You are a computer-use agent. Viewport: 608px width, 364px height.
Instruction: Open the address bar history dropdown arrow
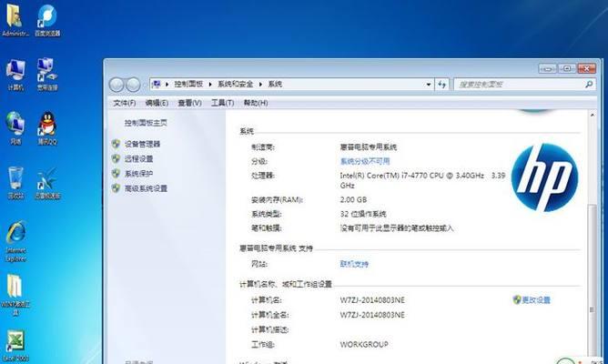click(x=429, y=84)
